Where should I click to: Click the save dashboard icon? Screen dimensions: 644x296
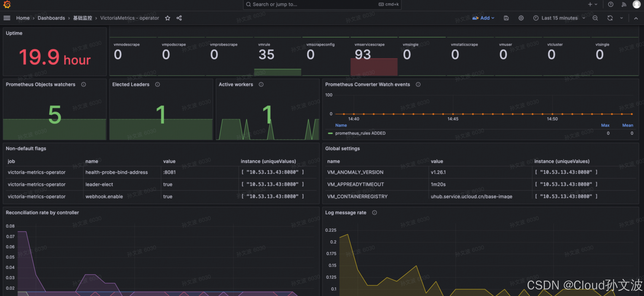[x=506, y=18]
